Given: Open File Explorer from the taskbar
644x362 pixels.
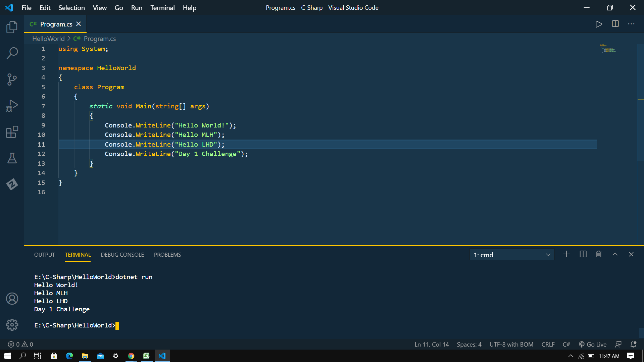Looking at the screenshot, I should [85, 356].
